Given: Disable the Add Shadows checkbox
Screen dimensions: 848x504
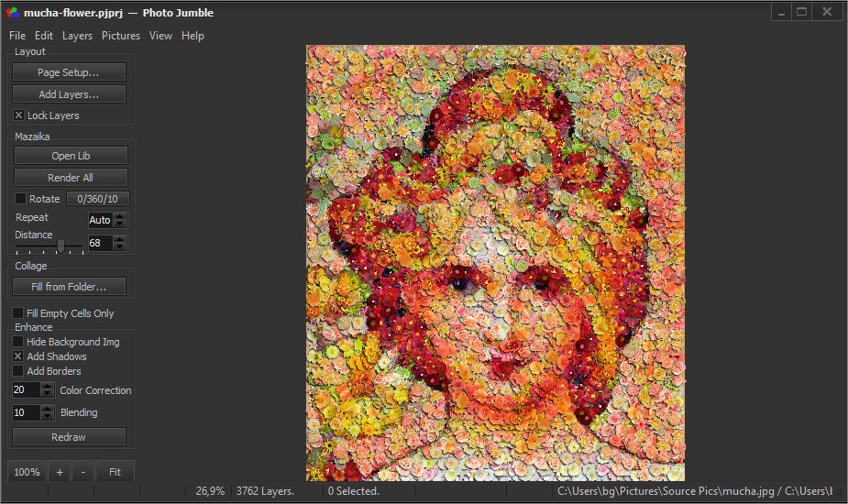Looking at the screenshot, I should pos(17,356).
